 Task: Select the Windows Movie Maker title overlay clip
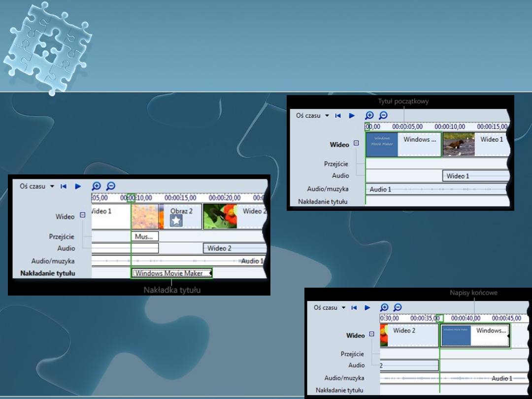[171, 273]
